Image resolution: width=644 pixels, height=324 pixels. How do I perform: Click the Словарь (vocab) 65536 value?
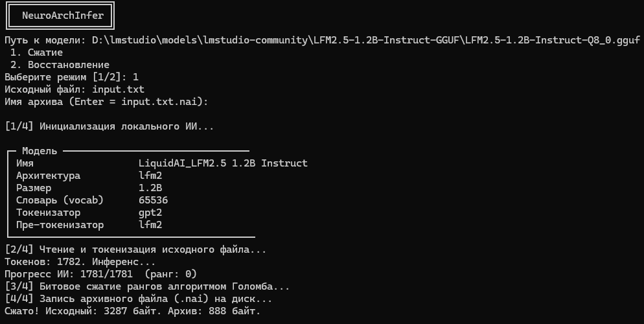(153, 200)
